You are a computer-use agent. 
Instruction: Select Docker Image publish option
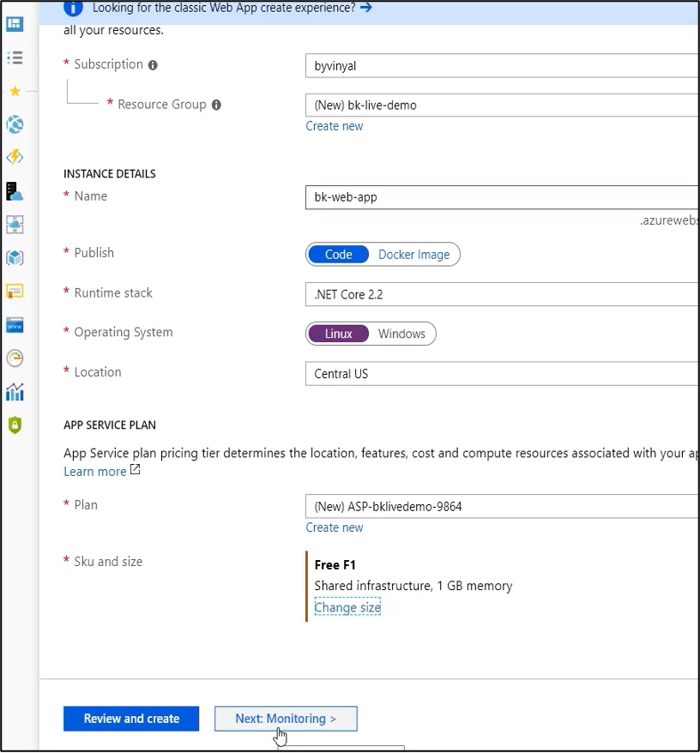(414, 255)
